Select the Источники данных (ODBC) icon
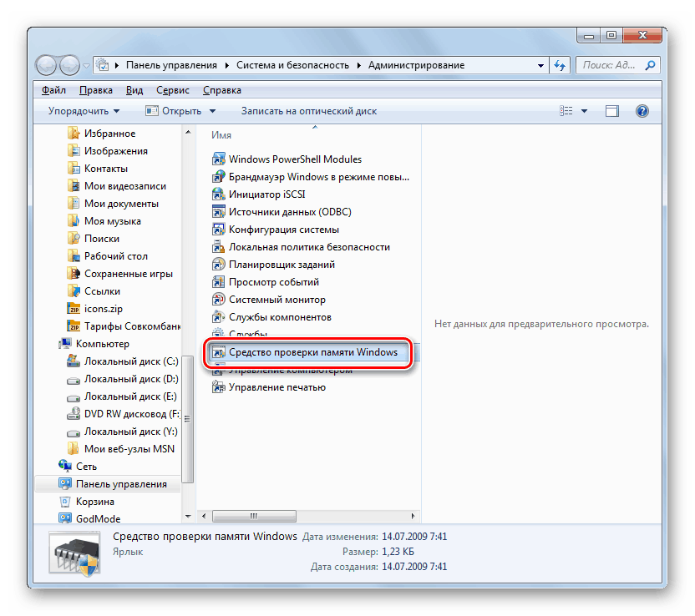The height and width of the screenshot is (616, 695). click(x=219, y=212)
